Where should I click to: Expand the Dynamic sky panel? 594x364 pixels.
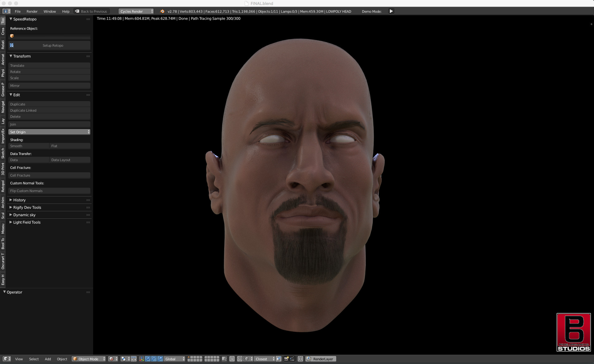pyautogui.click(x=24, y=215)
